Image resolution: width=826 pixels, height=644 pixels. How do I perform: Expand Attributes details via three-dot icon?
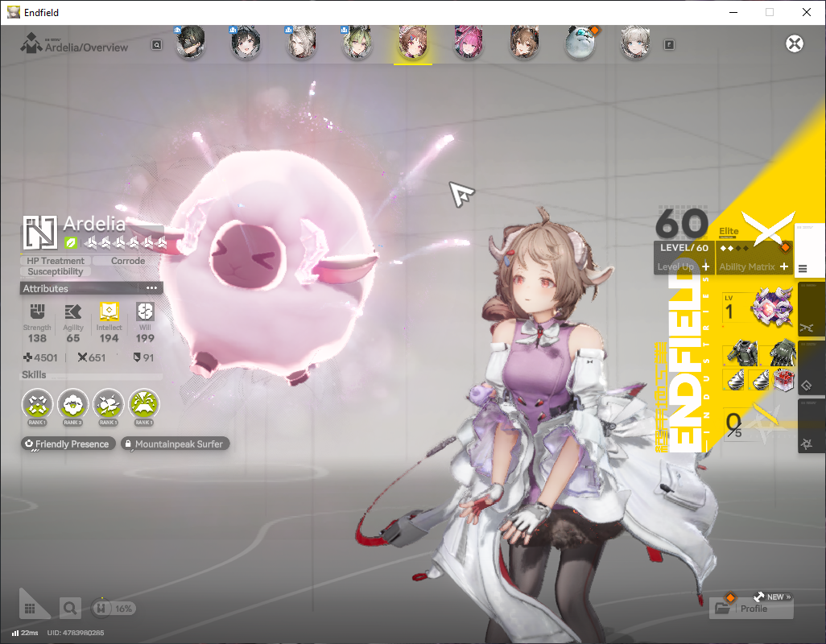pos(151,288)
